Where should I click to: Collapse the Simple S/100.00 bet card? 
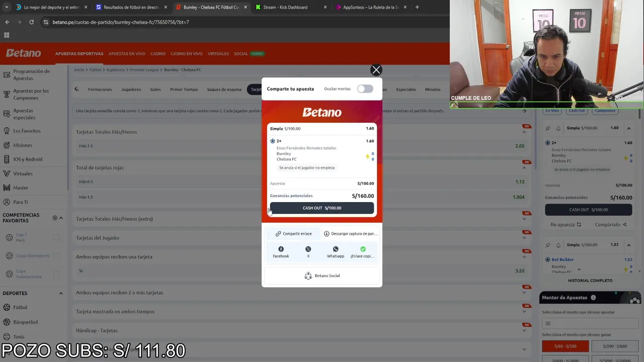[628, 128]
